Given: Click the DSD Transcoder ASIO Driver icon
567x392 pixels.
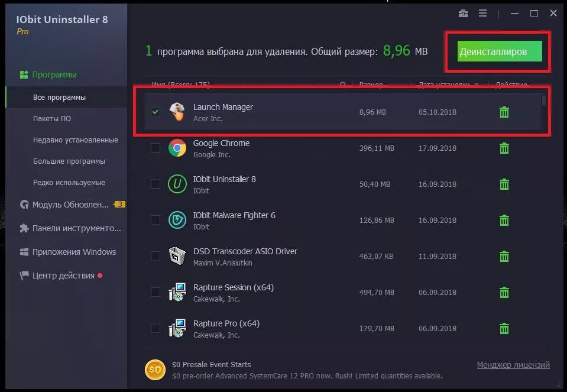Looking at the screenshot, I should tap(177, 256).
